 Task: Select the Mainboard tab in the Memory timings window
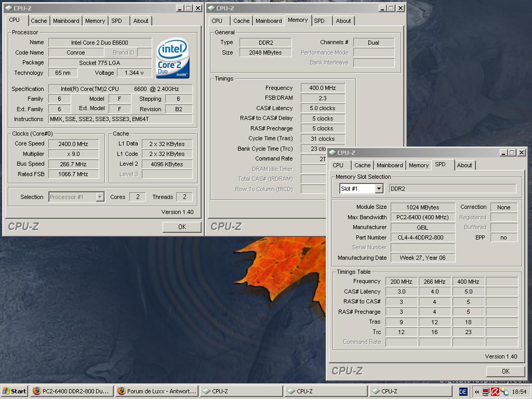pyautogui.click(x=269, y=21)
